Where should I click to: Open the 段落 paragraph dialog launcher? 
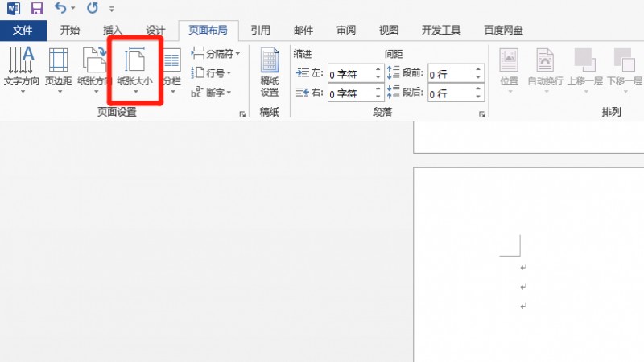pyautogui.click(x=482, y=114)
